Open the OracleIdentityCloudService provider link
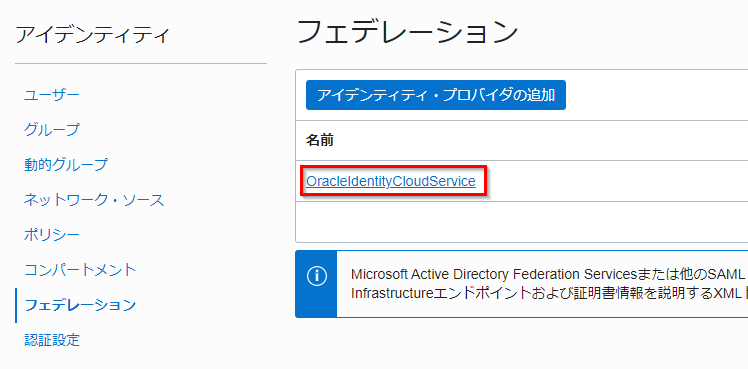This screenshot has width=748, height=369. (391, 181)
